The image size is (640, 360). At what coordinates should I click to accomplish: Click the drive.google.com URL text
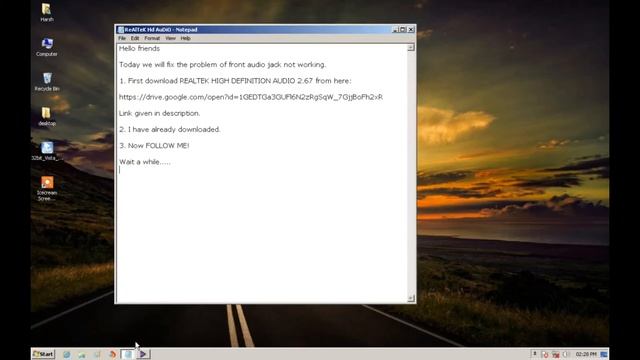coord(251,97)
